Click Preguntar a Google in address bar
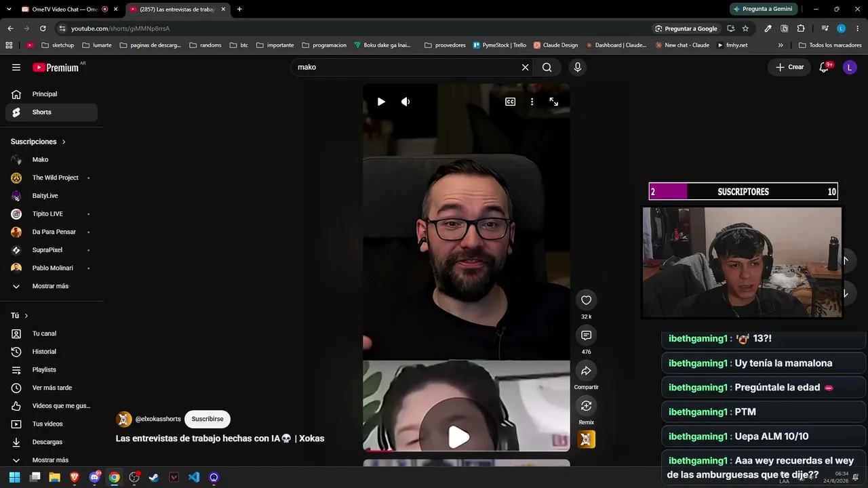The image size is (868, 488). 686,28
